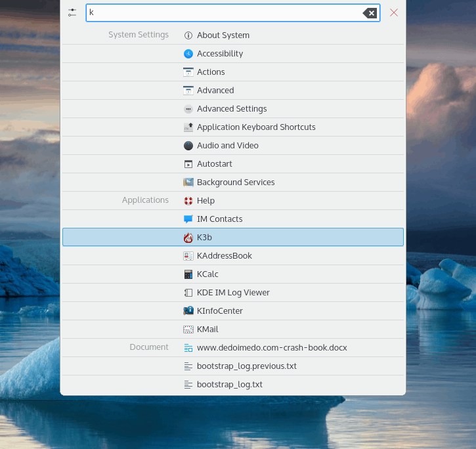Open KDE IM Log Viewer
Image resolution: width=476 pixels, height=449 pixels.
pos(233,293)
